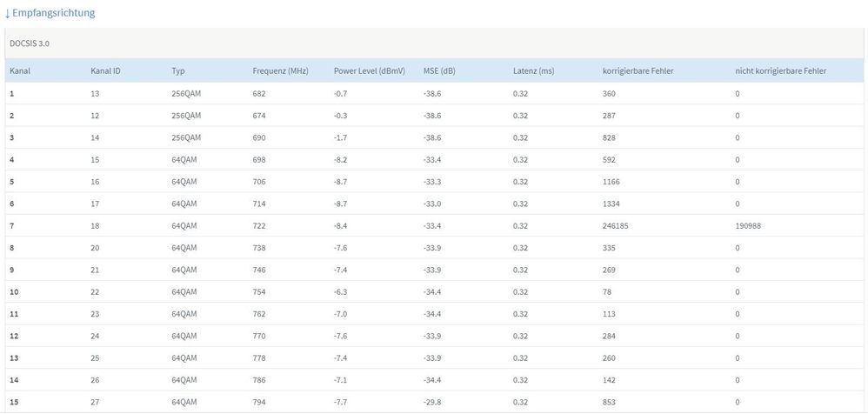The width and height of the screenshot is (868, 414).
Task: Select frequency cell 698
Action: (x=259, y=160)
